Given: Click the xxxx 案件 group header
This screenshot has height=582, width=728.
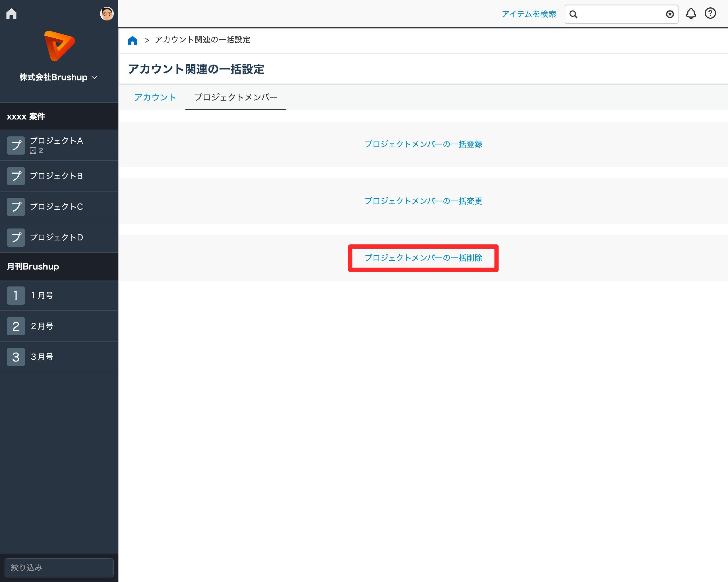Looking at the screenshot, I should pos(59,117).
